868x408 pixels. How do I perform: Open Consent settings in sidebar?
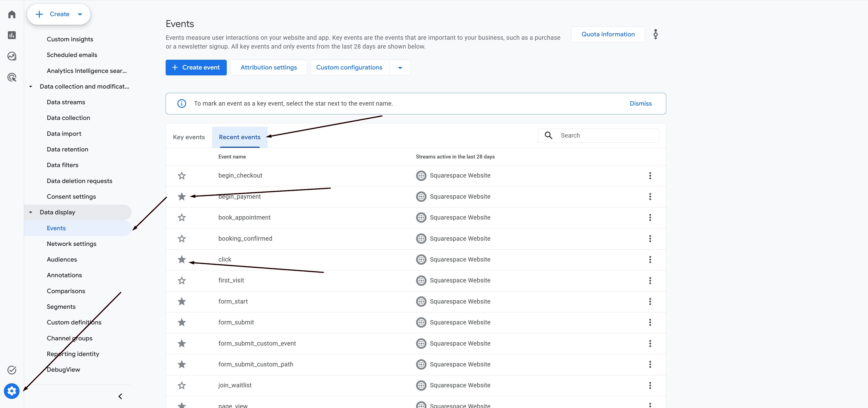(71, 197)
